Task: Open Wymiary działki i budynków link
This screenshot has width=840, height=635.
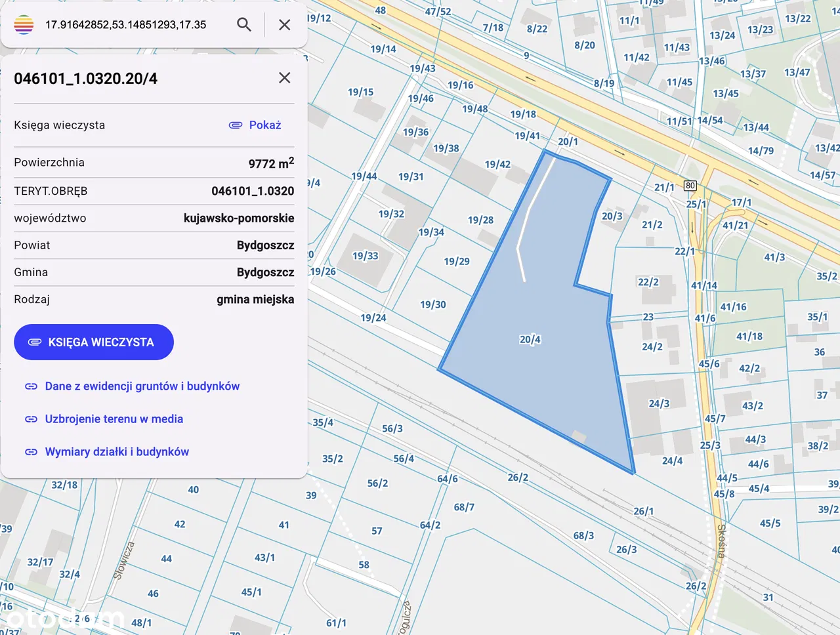Action: (117, 452)
